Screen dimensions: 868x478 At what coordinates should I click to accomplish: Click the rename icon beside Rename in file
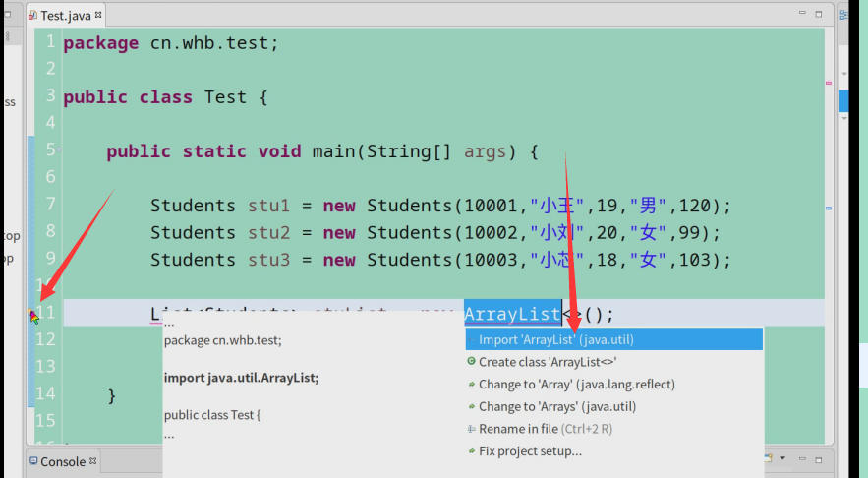[472, 429]
